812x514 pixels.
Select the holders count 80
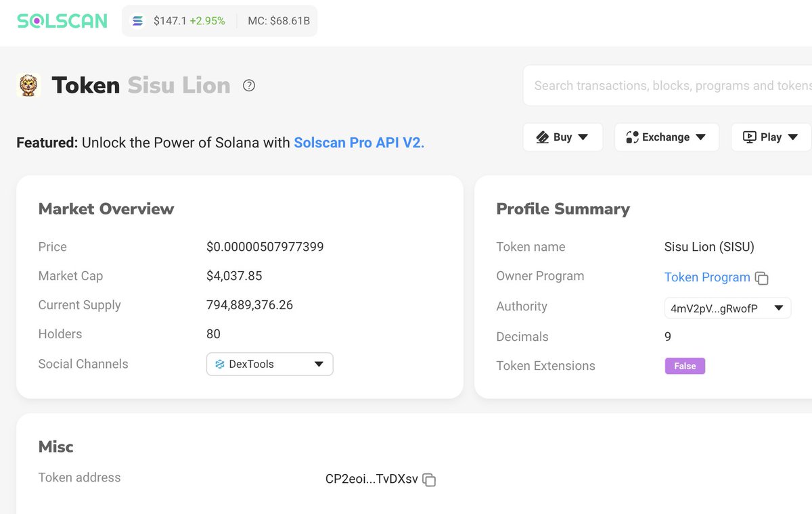(213, 334)
